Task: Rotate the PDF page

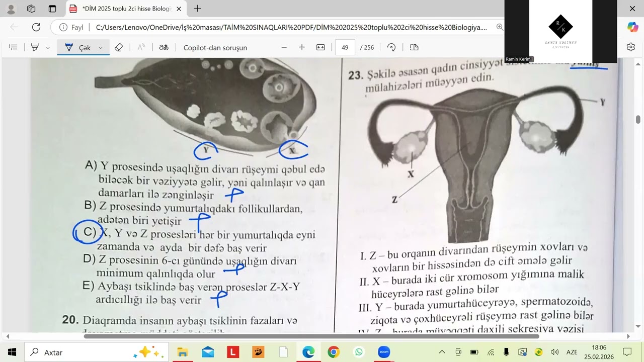Action: pyautogui.click(x=391, y=47)
